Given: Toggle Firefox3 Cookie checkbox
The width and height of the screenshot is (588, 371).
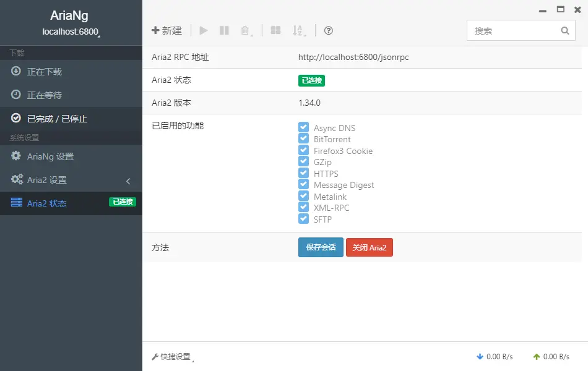Looking at the screenshot, I should click(304, 150).
